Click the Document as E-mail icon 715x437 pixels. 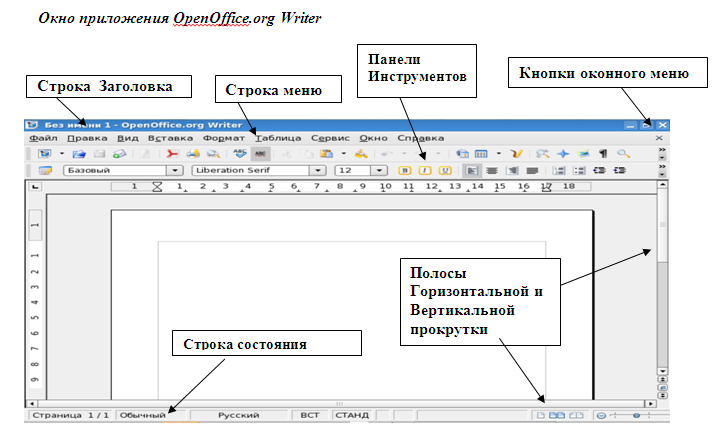coord(119,154)
